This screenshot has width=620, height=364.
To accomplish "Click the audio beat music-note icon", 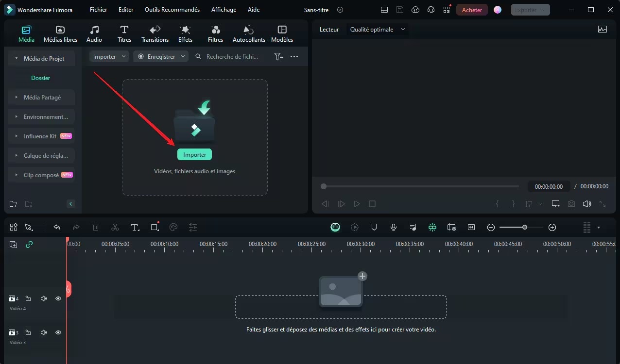I will point(413,227).
